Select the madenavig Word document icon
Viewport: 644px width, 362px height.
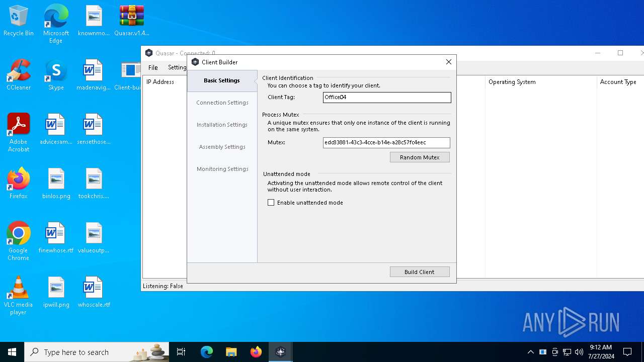pyautogui.click(x=94, y=75)
